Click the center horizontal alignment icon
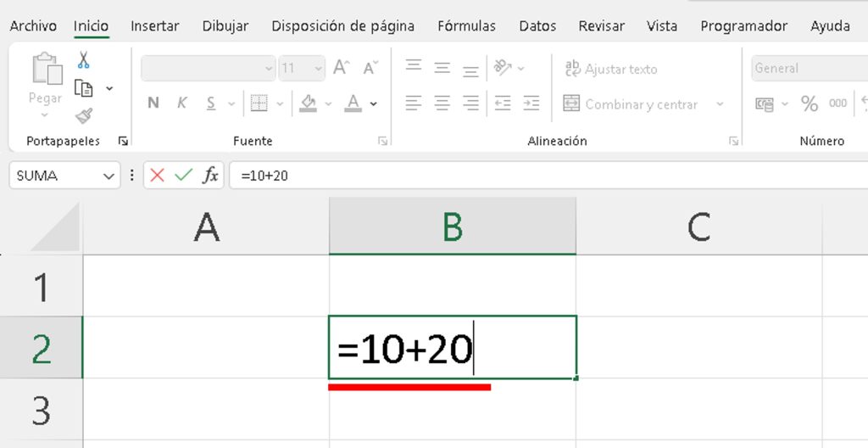This screenshot has width=868, height=448. point(442,104)
